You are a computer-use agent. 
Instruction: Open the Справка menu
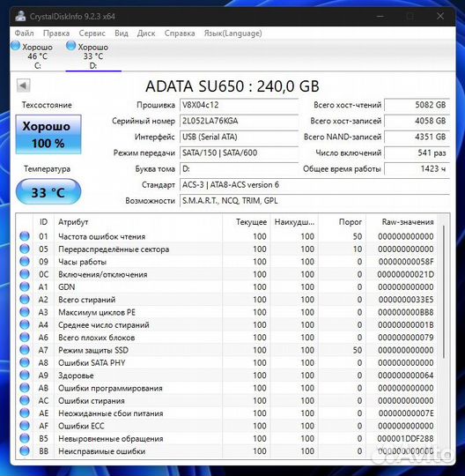[x=180, y=33]
